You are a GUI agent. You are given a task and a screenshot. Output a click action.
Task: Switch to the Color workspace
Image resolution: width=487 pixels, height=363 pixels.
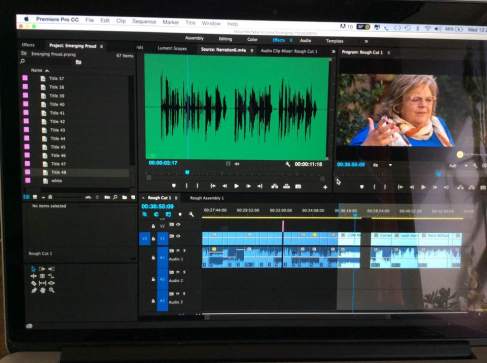252,39
